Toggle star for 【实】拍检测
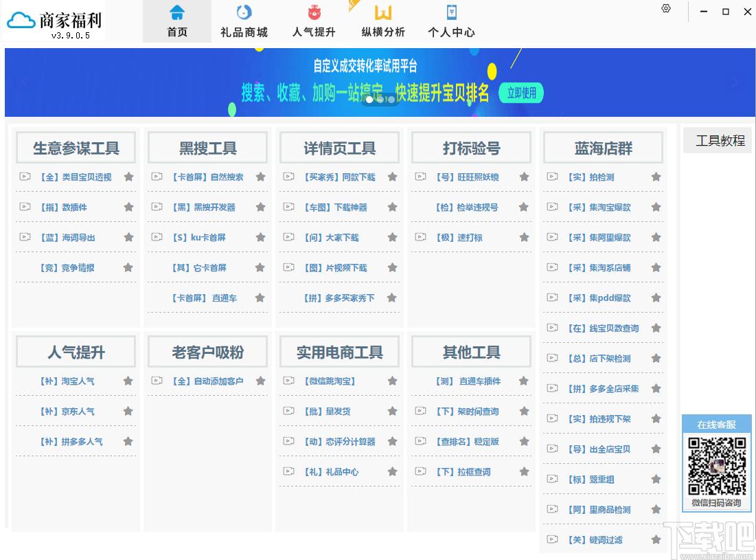 click(x=656, y=177)
